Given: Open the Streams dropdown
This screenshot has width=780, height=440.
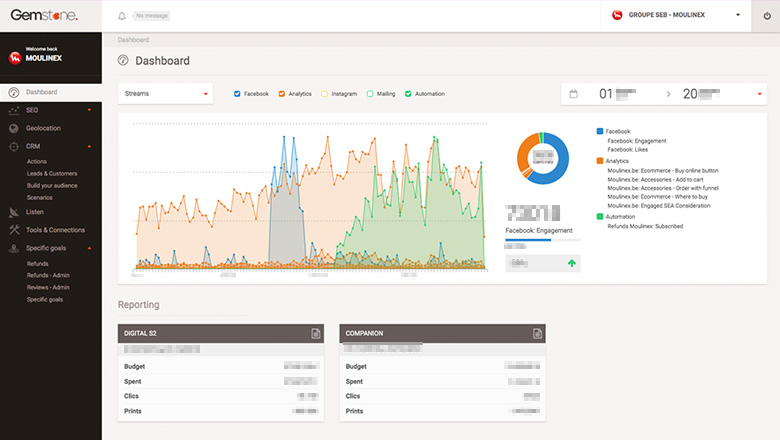Looking at the screenshot, I should tap(165, 94).
